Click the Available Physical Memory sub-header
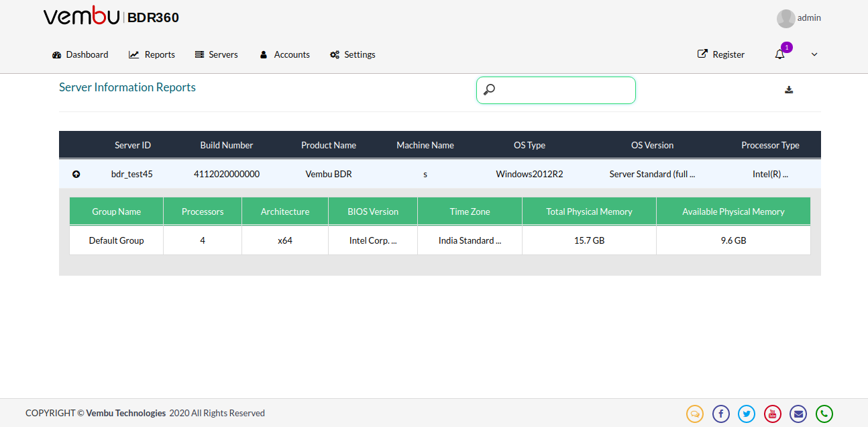Viewport: 868px width, 427px height. [x=733, y=211]
